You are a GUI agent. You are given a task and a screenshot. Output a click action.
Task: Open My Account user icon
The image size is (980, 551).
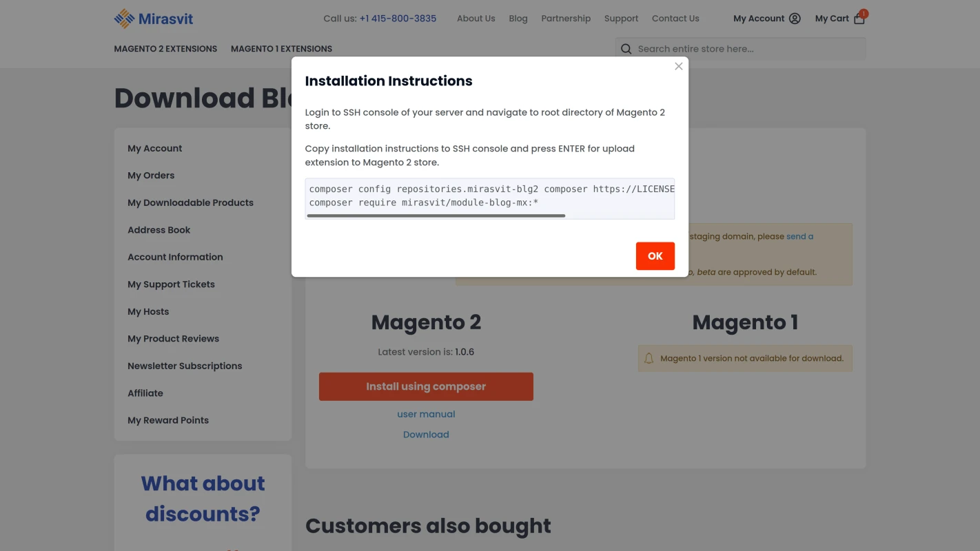pyautogui.click(x=795, y=19)
